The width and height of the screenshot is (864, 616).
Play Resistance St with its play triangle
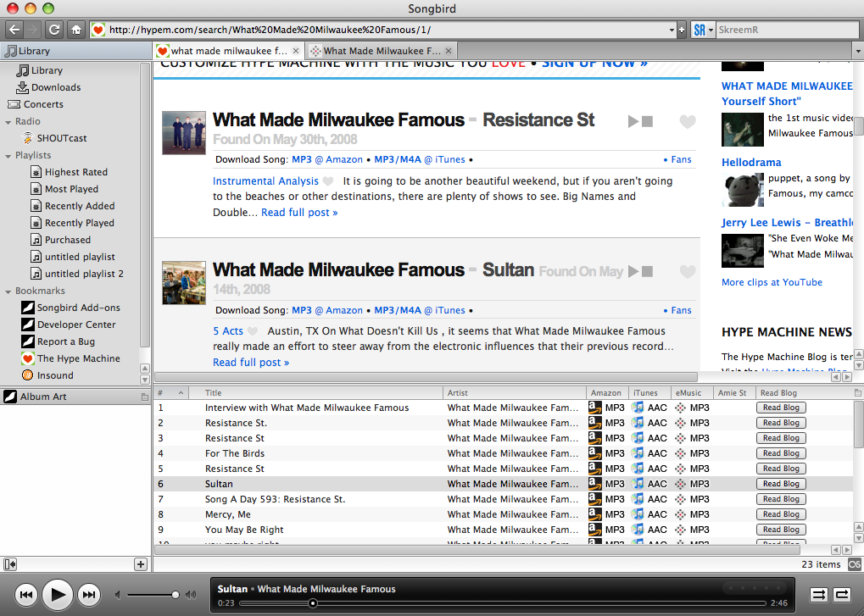(633, 121)
